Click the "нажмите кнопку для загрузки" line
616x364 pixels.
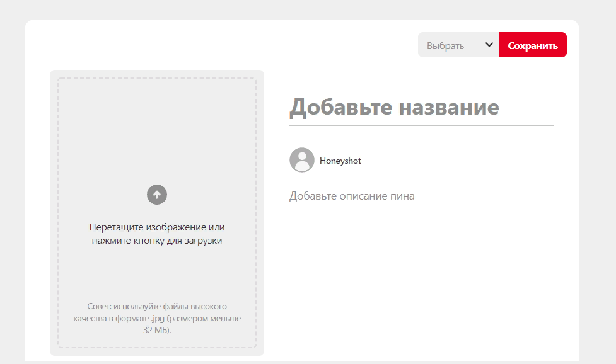pyautogui.click(x=157, y=241)
